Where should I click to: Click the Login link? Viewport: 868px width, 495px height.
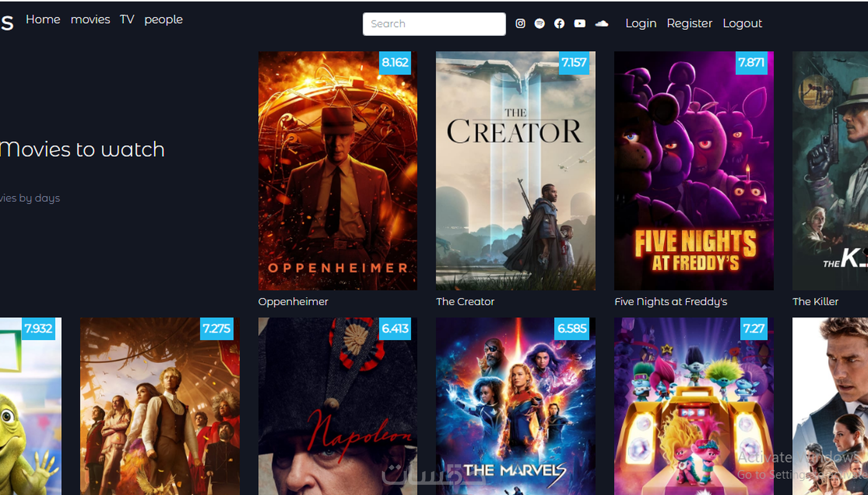641,23
